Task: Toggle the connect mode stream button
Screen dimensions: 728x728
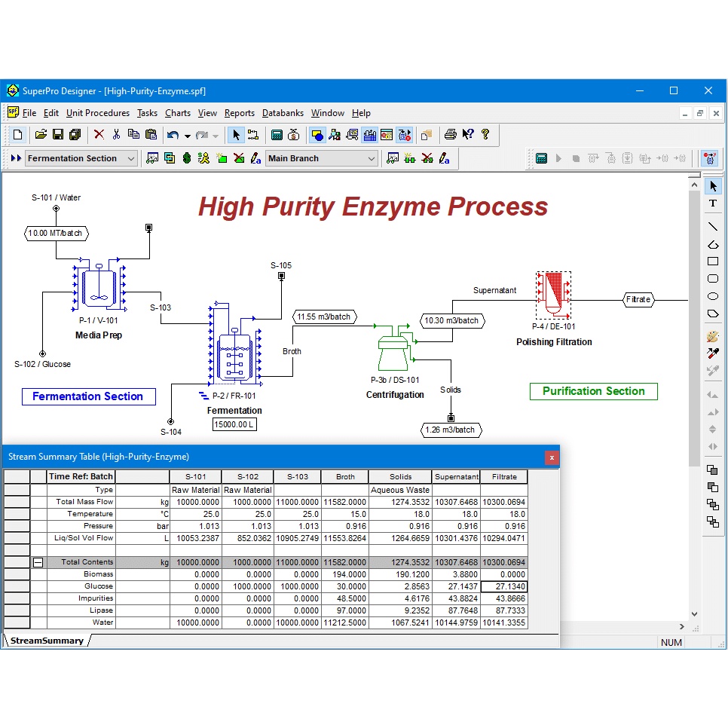Action: (253, 135)
